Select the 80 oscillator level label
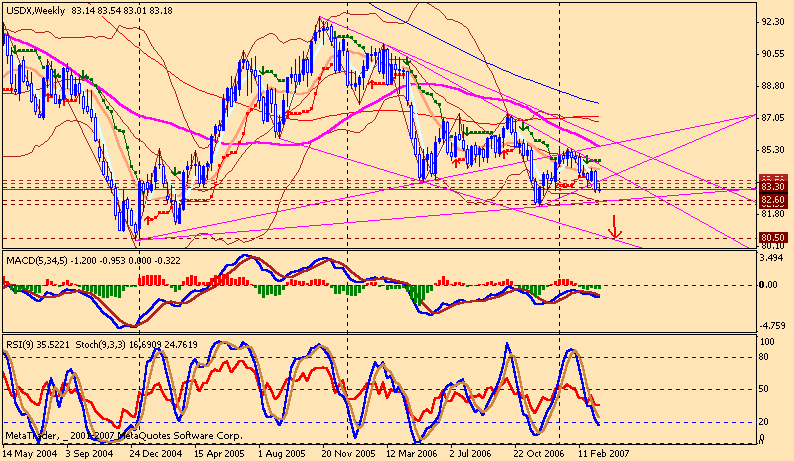 pyautogui.click(x=764, y=357)
